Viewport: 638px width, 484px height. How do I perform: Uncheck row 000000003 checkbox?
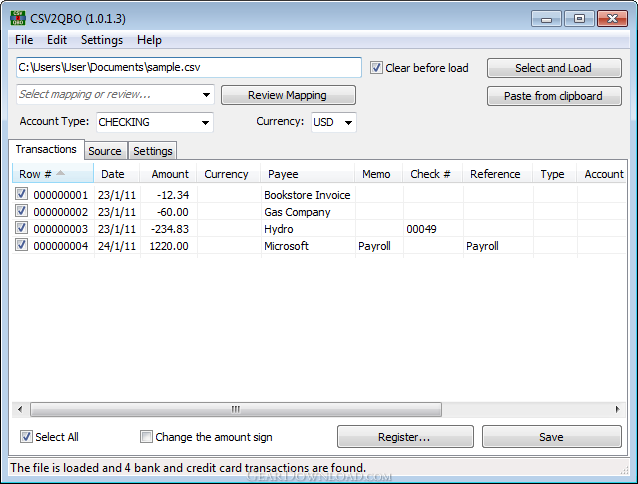[22, 228]
